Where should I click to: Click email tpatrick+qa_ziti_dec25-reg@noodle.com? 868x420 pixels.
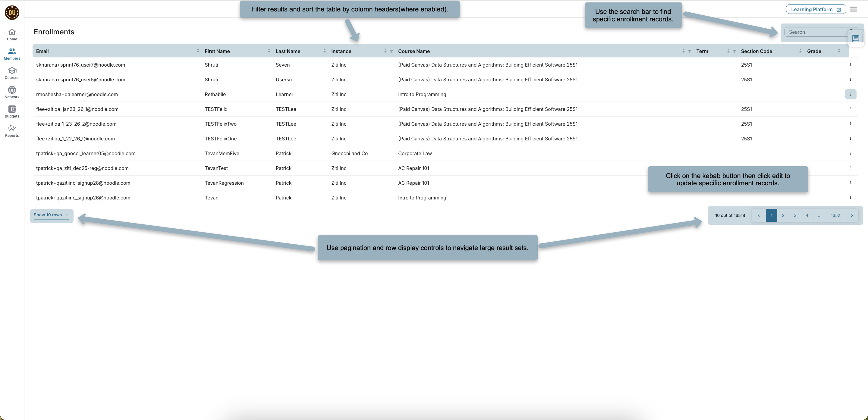pyautogui.click(x=82, y=168)
